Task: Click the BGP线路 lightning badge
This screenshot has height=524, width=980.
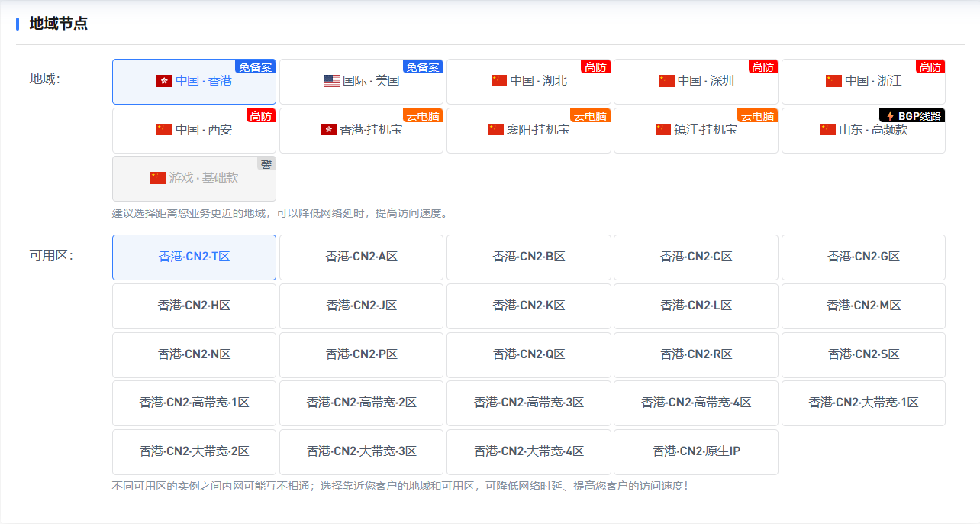Action: click(x=912, y=115)
